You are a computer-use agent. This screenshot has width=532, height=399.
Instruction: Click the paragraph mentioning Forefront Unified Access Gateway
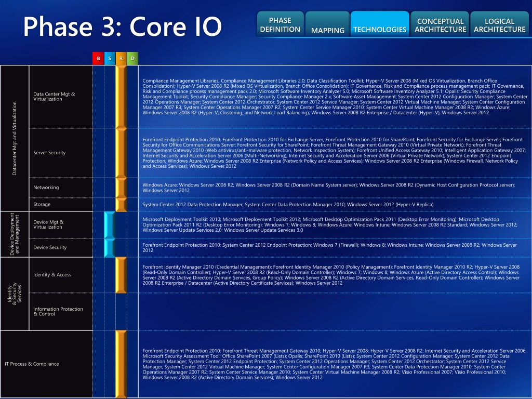[334, 153]
